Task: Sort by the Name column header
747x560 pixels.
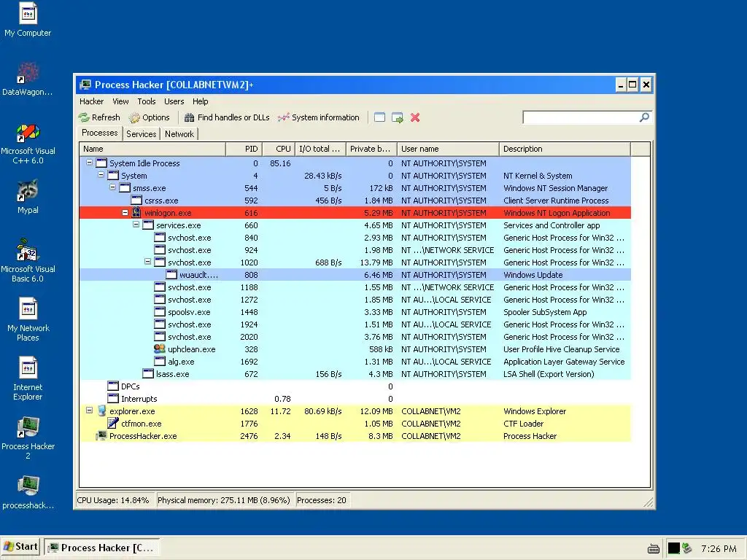Action: click(x=152, y=149)
